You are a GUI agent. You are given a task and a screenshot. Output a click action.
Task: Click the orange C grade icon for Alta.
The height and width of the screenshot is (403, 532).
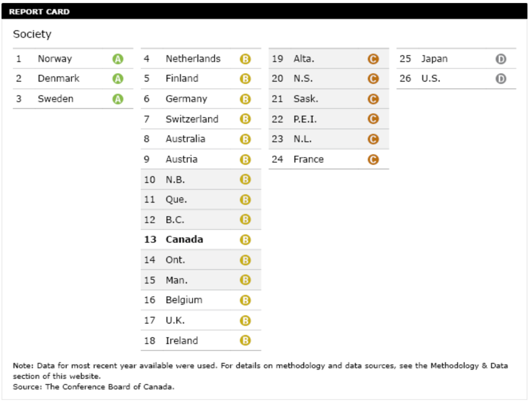(373, 59)
